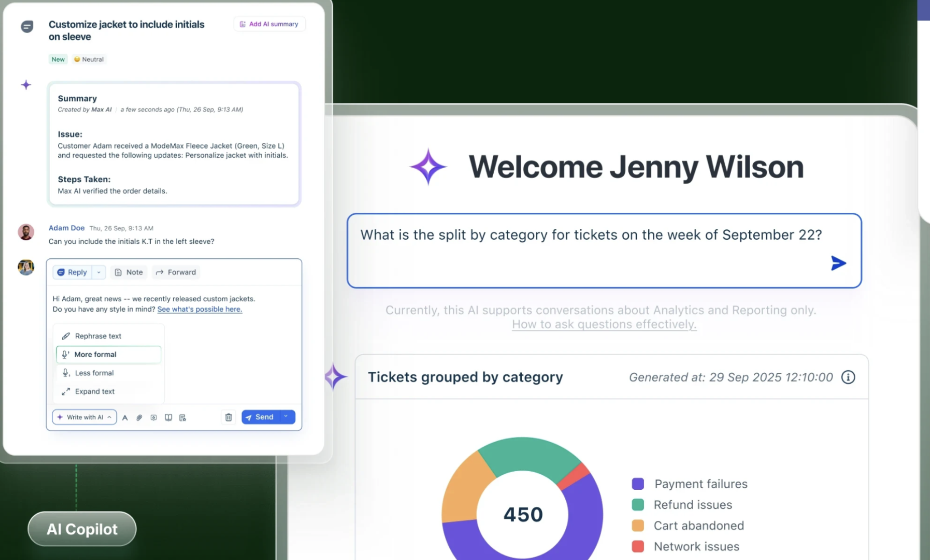
Task: Click the AI Copilot pill button
Action: [x=82, y=529]
